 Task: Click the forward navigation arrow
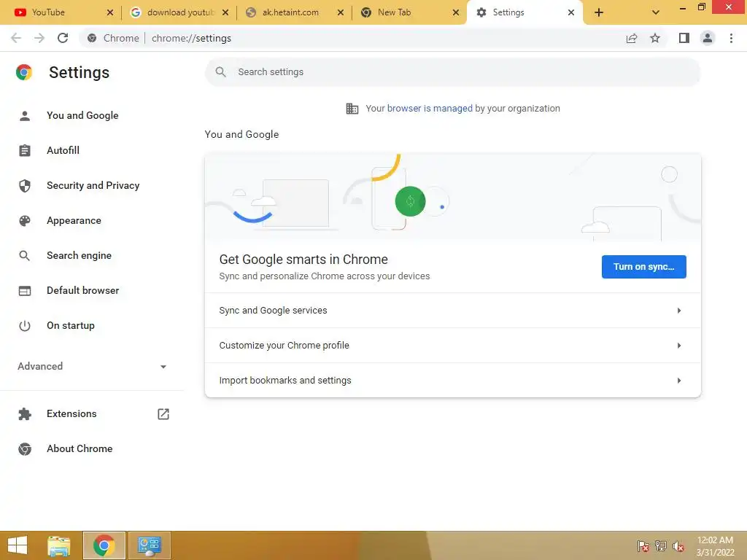(x=39, y=38)
